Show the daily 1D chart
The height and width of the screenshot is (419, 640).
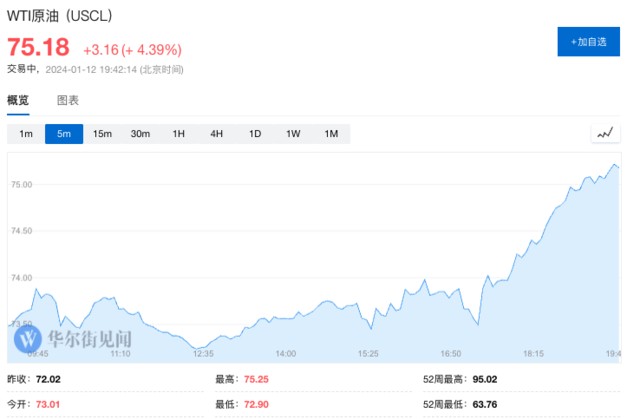tap(255, 134)
